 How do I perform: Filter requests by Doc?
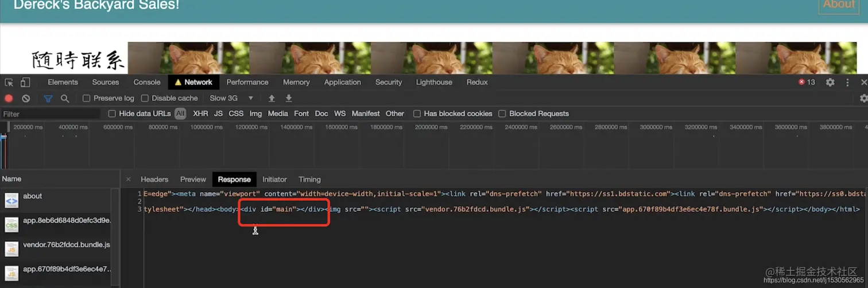(321, 114)
